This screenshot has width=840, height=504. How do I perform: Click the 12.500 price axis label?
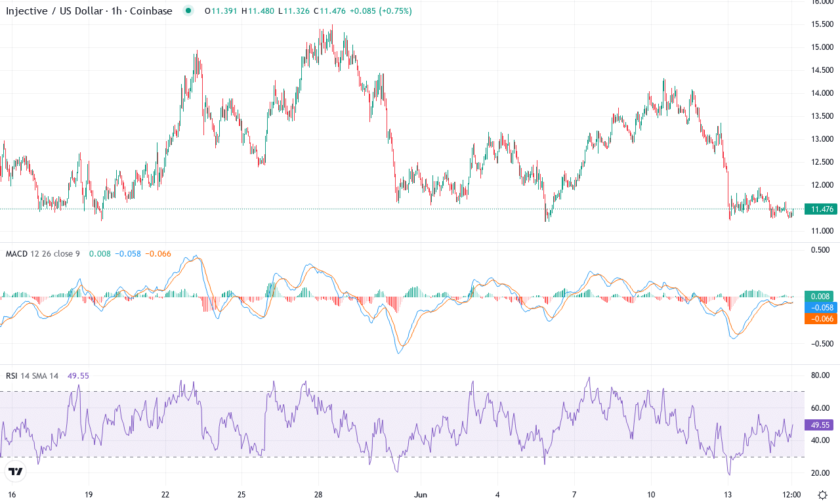(x=822, y=162)
